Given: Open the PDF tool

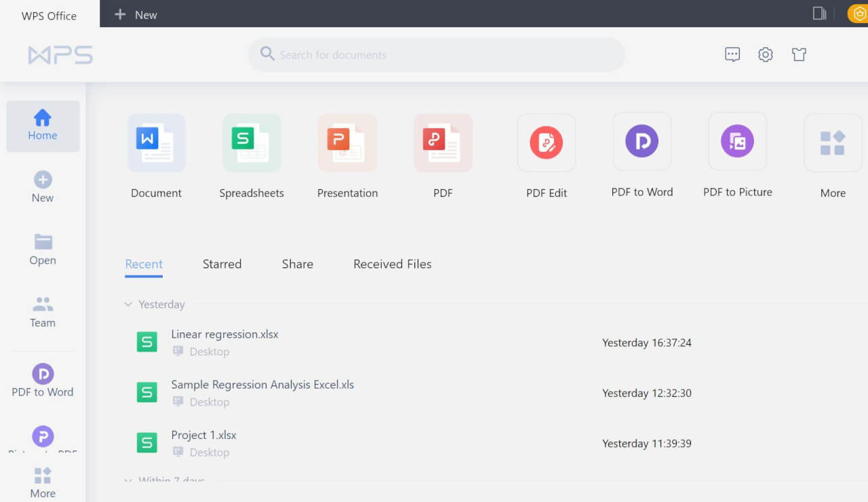Looking at the screenshot, I should (x=443, y=149).
